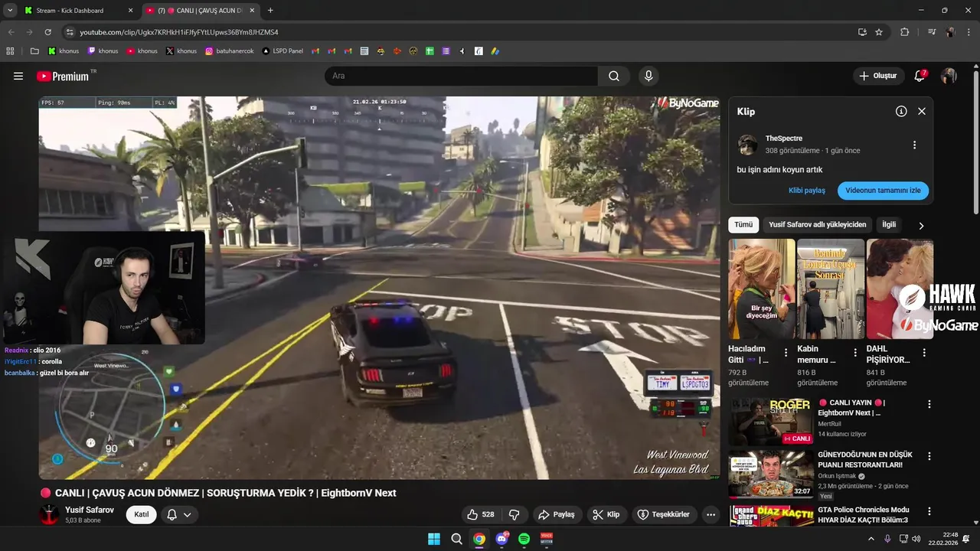Bookmark this page with star icon
The height and width of the screenshot is (551, 980).
pos(879,32)
